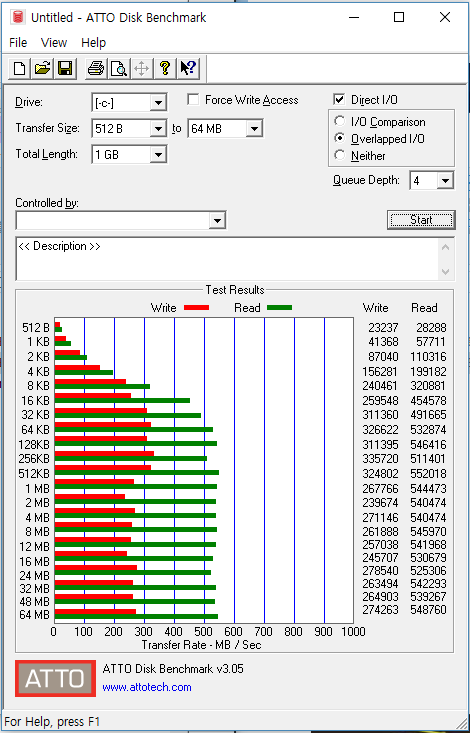Expand the 64 MB transfer size dropdown
This screenshot has height=733, width=470.
pos(254,129)
